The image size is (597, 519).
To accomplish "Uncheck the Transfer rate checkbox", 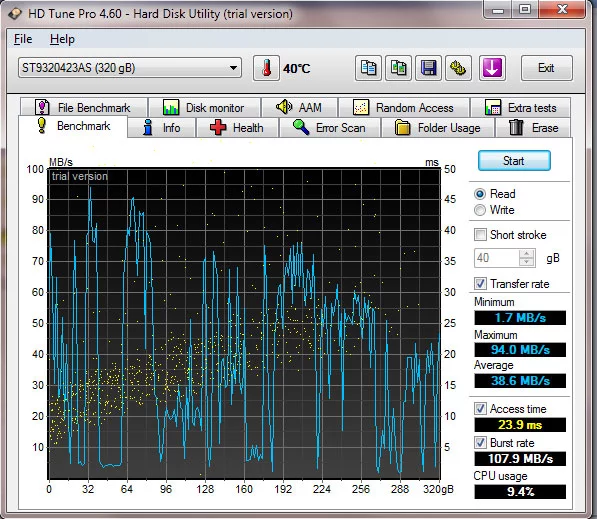I will point(480,283).
